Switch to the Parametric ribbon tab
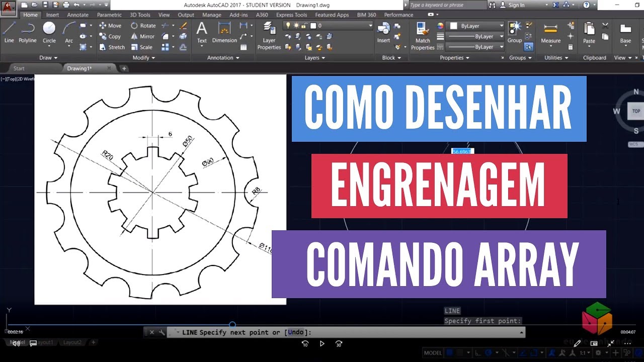The width and height of the screenshot is (644, 362). coord(109,15)
